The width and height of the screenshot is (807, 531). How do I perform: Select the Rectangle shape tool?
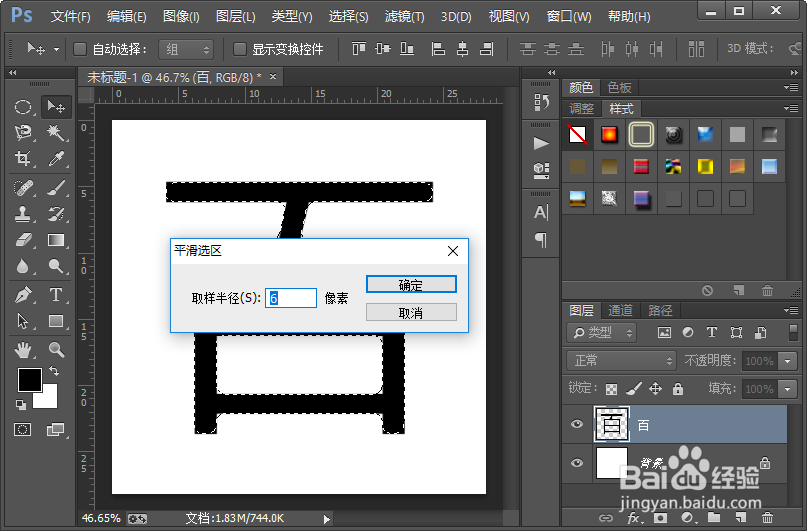(56, 321)
